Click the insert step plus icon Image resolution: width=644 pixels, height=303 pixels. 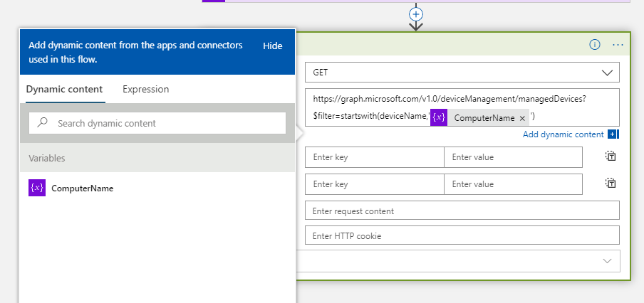(x=416, y=14)
